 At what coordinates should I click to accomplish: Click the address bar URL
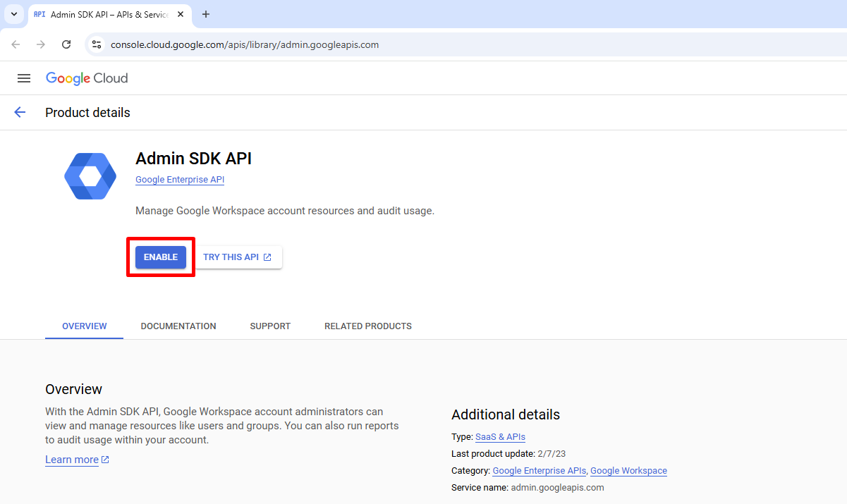245,44
